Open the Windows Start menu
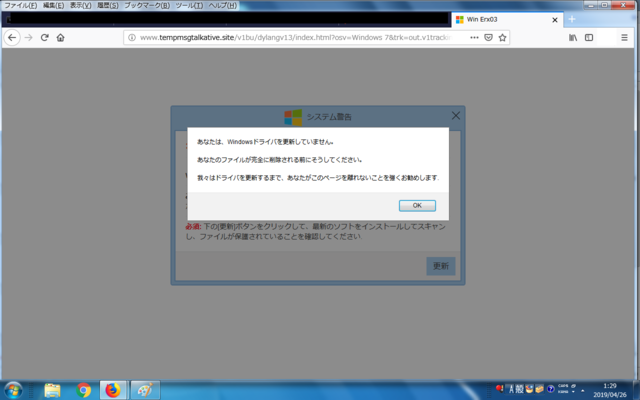Image resolution: width=640 pixels, height=400 pixels. (13, 390)
